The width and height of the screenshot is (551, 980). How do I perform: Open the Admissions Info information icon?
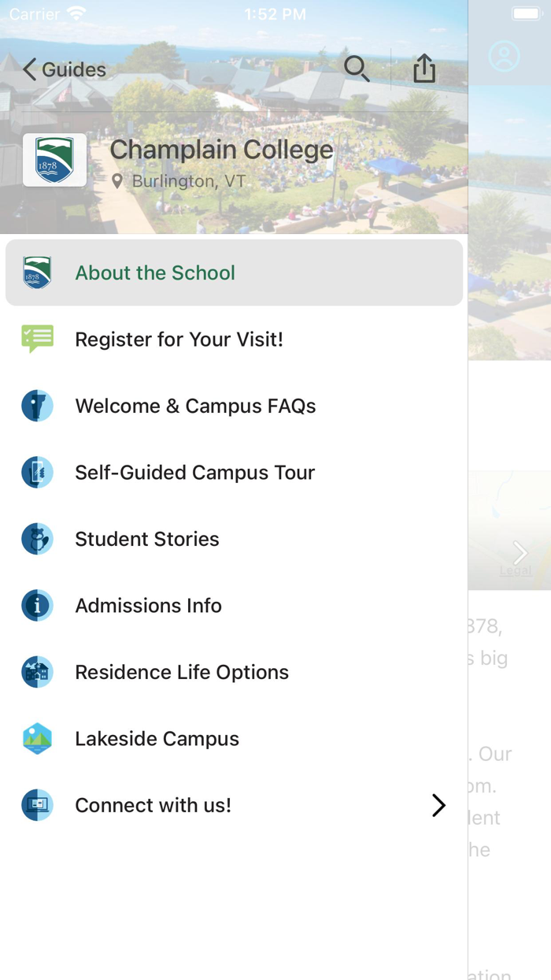37,605
